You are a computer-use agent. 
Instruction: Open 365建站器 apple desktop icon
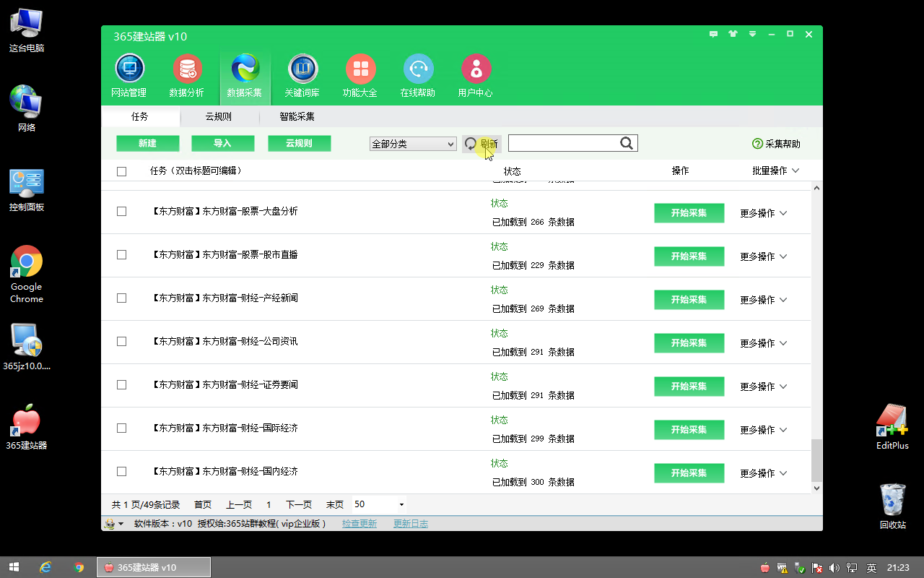[x=27, y=426]
